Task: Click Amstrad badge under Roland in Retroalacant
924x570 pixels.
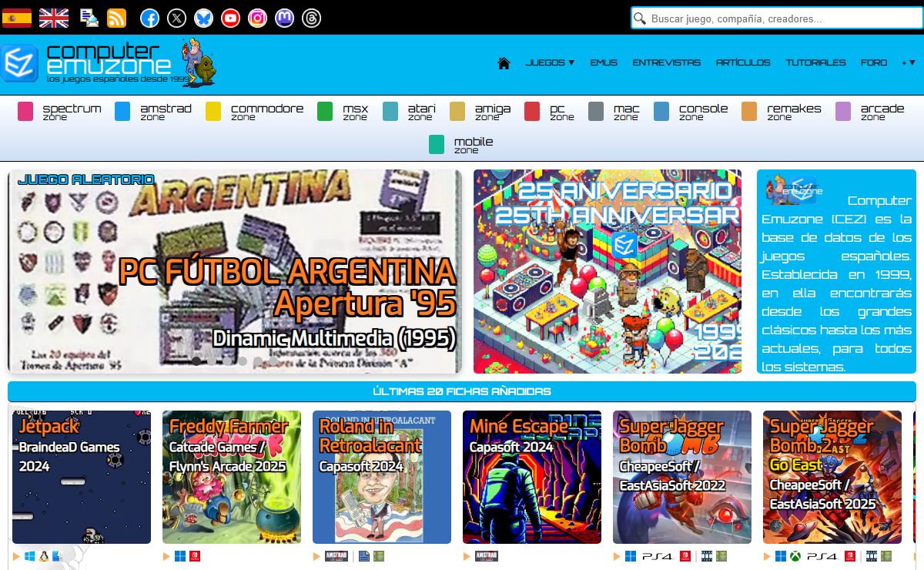Action: [337, 555]
